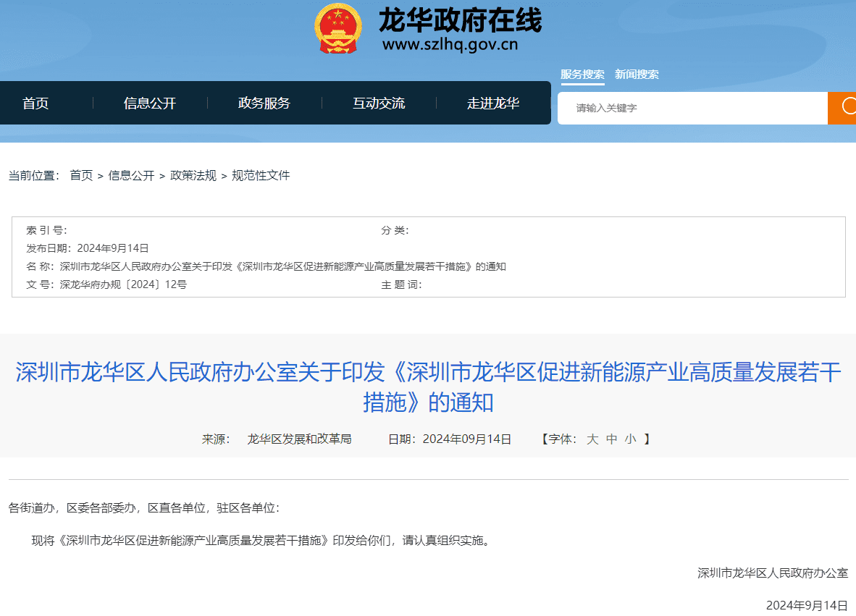Switch to the 新闻搜索 search tab

[637, 75]
